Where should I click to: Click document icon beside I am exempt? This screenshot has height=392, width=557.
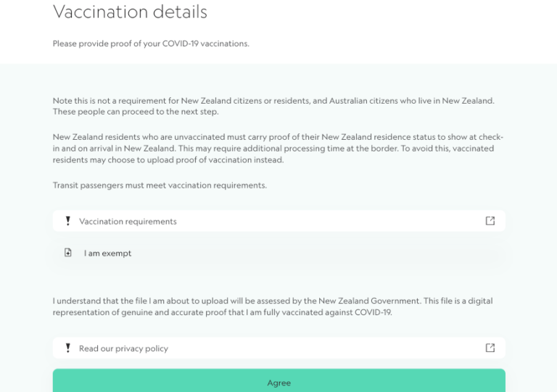(68, 253)
